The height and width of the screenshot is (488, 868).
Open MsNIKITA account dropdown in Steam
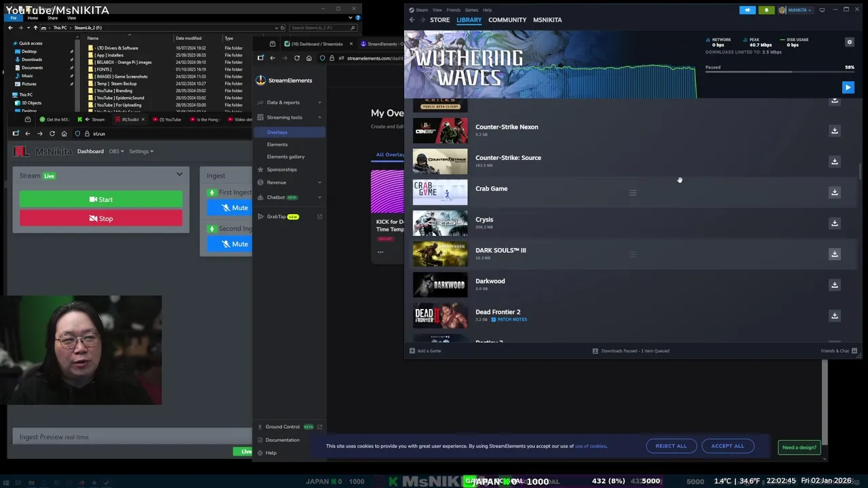click(795, 10)
